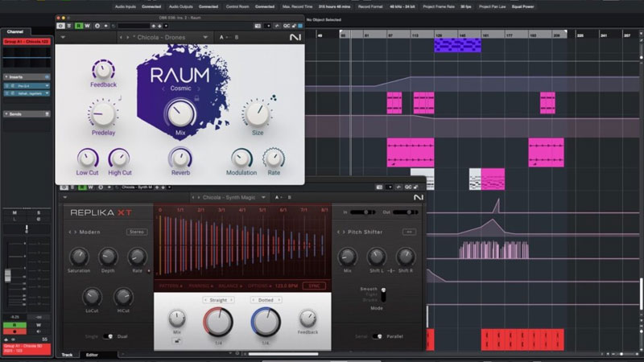Viewport: 644px width, 362px height.
Task: Click the Stereo button in Replika XT
Action: [137, 232]
